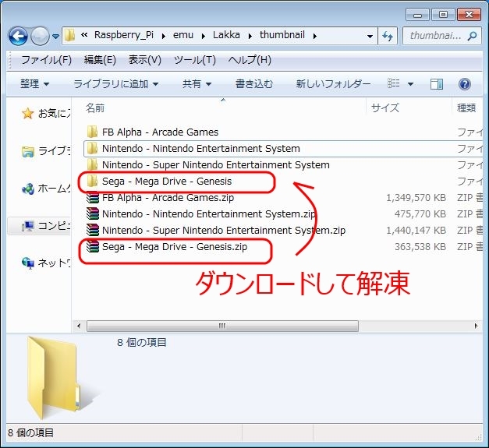Expand the hidden path chevron «
This screenshot has height=448, width=489.
pos(84,35)
